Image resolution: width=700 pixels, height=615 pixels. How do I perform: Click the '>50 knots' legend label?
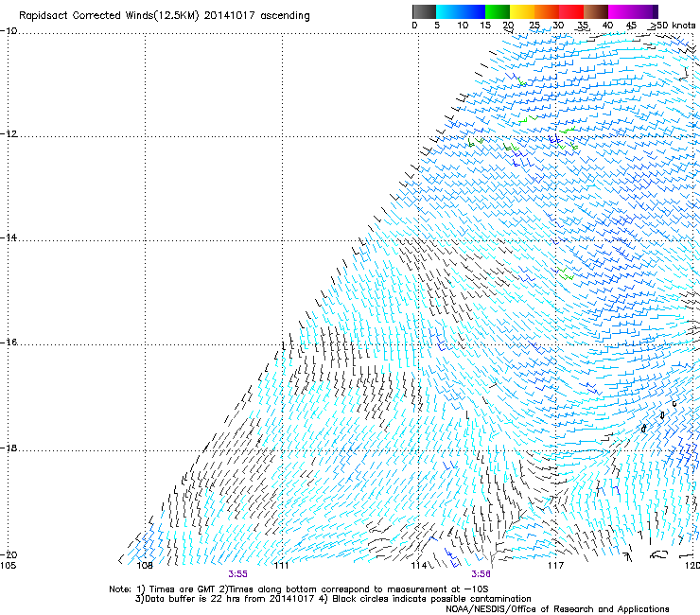673,26
